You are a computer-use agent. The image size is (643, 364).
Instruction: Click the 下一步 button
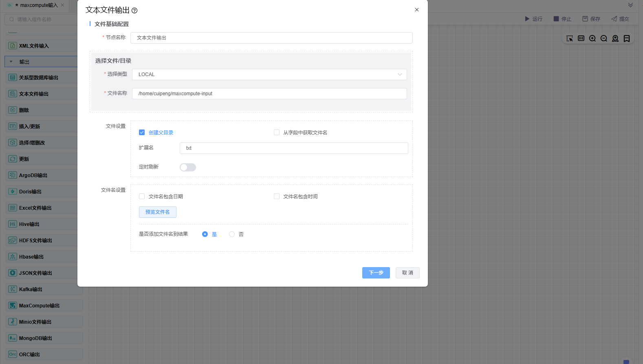point(376,273)
